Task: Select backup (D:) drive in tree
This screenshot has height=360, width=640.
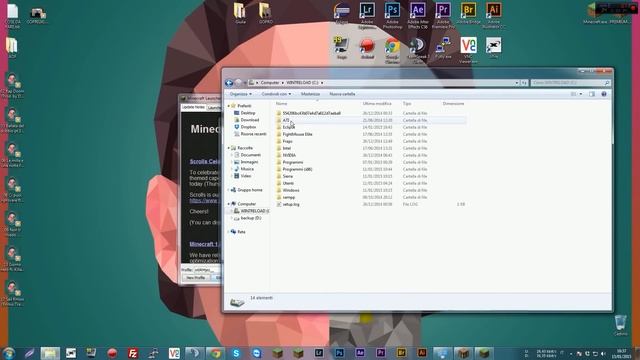Action: tap(251, 218)
